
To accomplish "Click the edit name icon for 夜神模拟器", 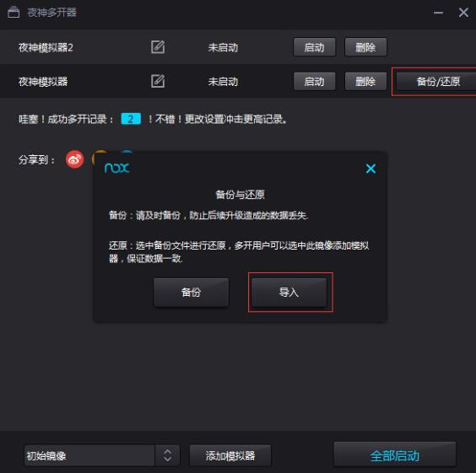I will click(158, 81).
